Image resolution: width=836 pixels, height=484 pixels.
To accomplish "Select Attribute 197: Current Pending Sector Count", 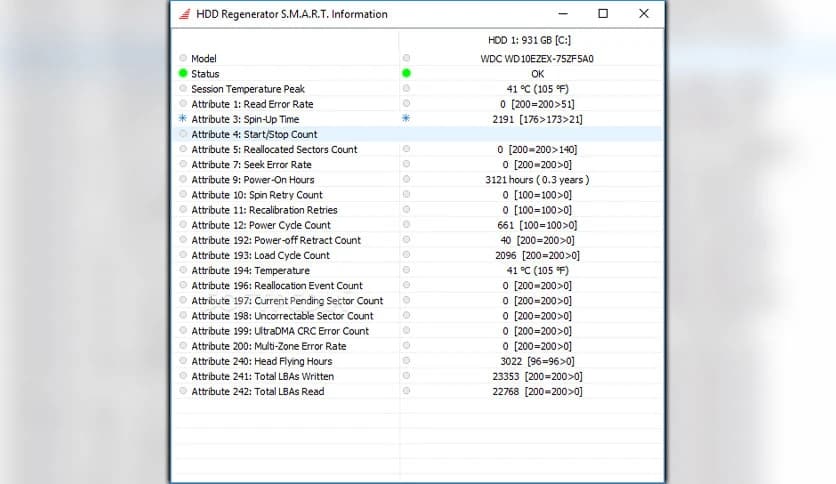I will pos(287,301).
